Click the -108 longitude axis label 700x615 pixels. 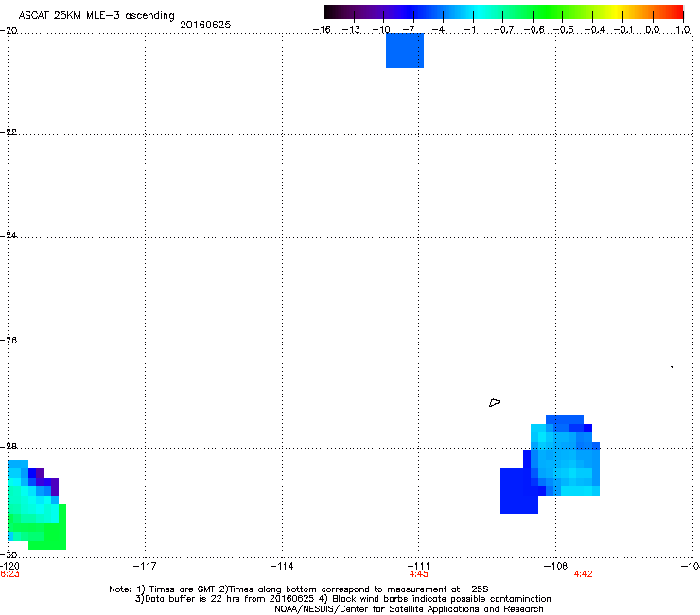point(556,566)
